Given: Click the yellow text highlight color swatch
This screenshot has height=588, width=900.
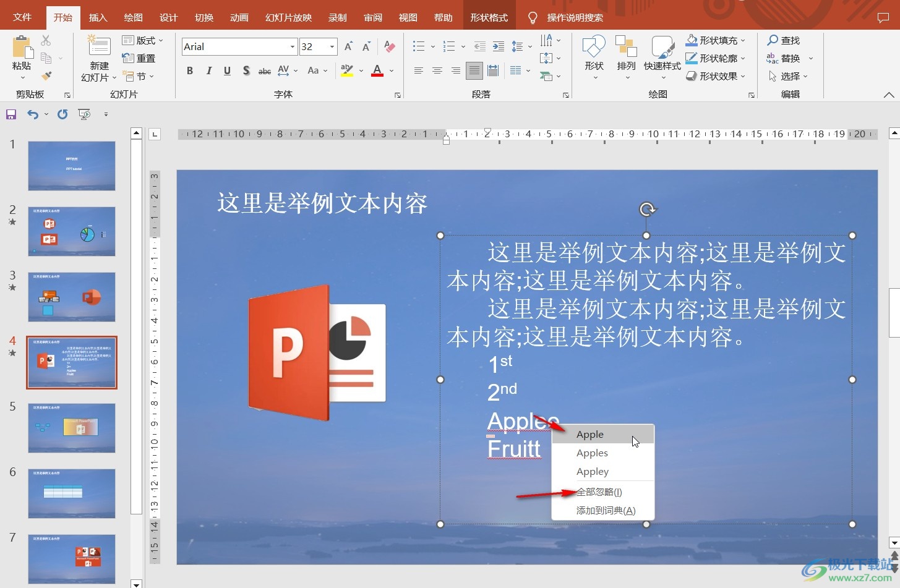Looking at the screenshot, I should [347, 70].
